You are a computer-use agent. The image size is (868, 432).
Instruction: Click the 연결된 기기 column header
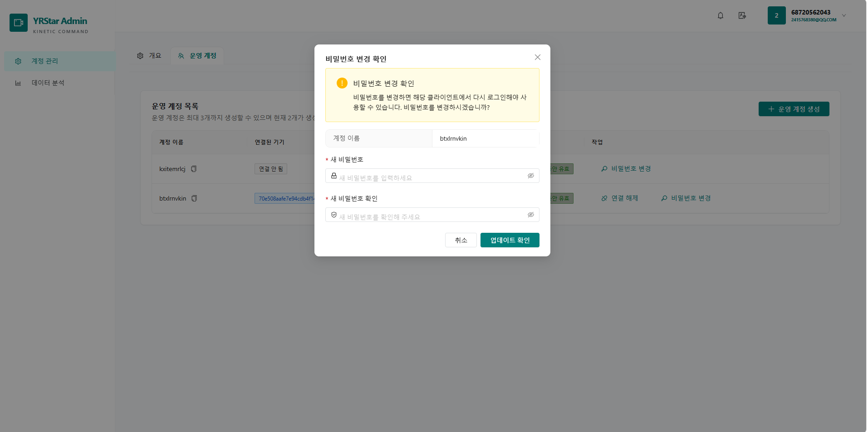tap(270, 142)
